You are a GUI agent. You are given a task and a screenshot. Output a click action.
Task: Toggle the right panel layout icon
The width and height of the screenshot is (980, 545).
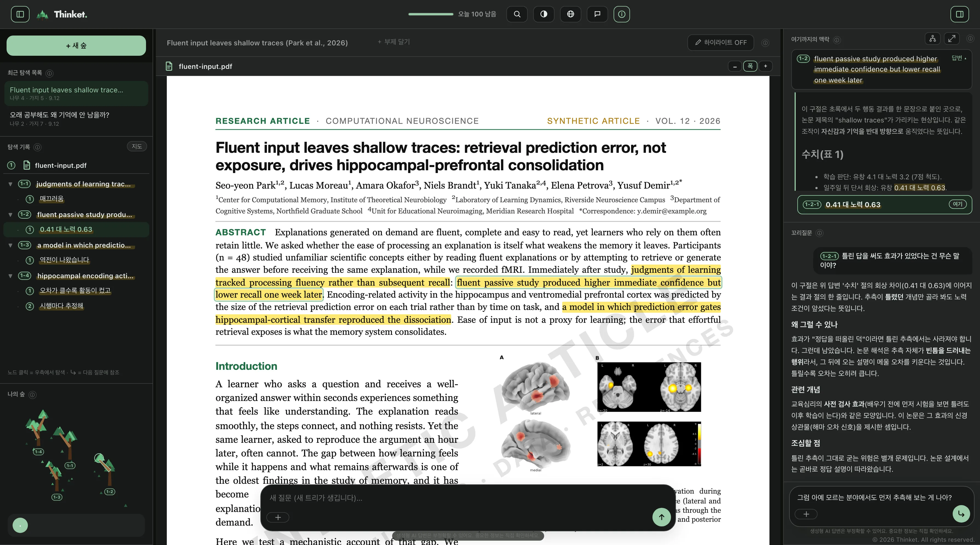(959, 14)
